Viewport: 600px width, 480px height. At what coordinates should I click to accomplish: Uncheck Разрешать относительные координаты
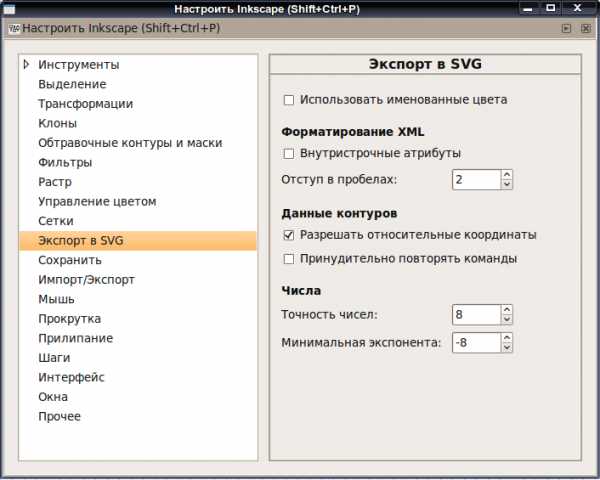pos(289,235)
